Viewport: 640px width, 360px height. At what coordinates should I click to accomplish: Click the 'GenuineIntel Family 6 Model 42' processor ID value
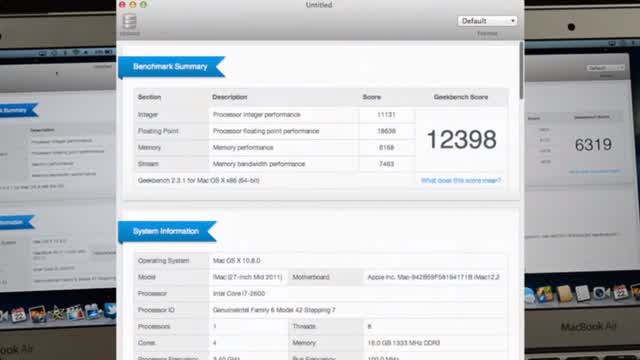pos(274,310)
